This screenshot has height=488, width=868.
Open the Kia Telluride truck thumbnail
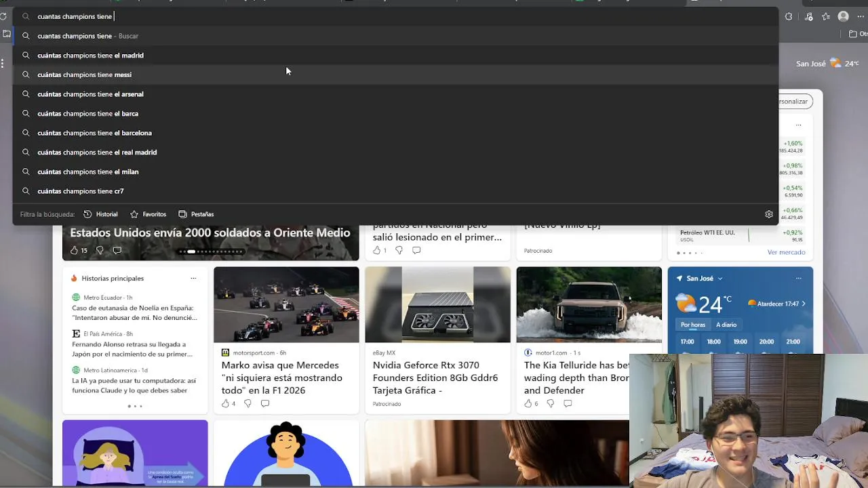click(589, 305)
